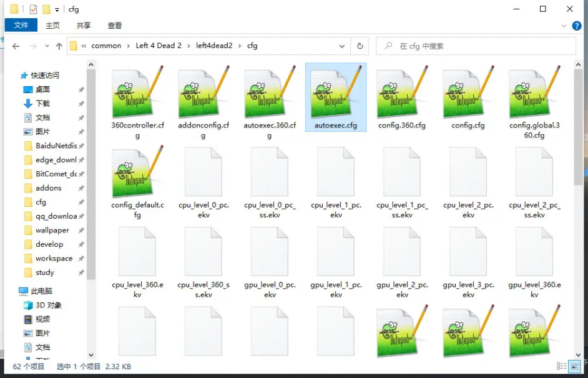Select the config.cfg file icon
The height and width of the screenshot is (378, 588).
point(468,92)
